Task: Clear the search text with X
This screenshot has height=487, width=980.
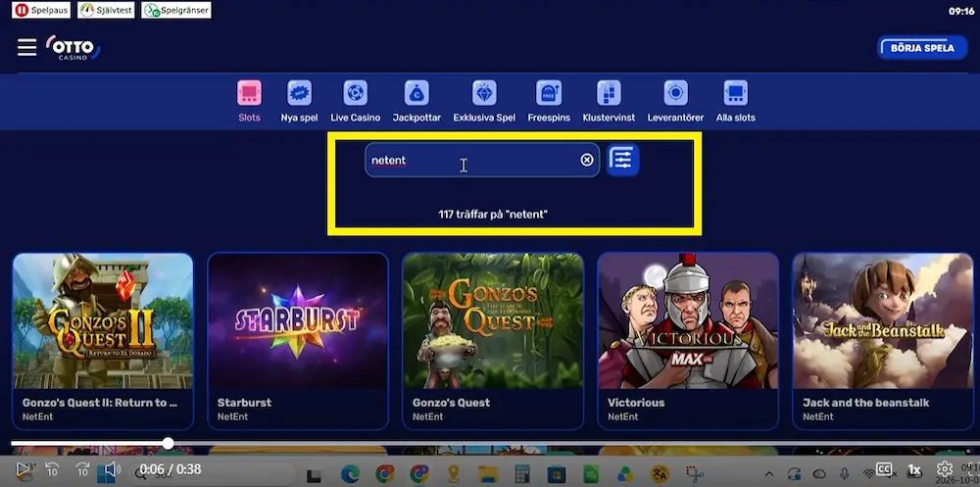Action: (587, 160)
